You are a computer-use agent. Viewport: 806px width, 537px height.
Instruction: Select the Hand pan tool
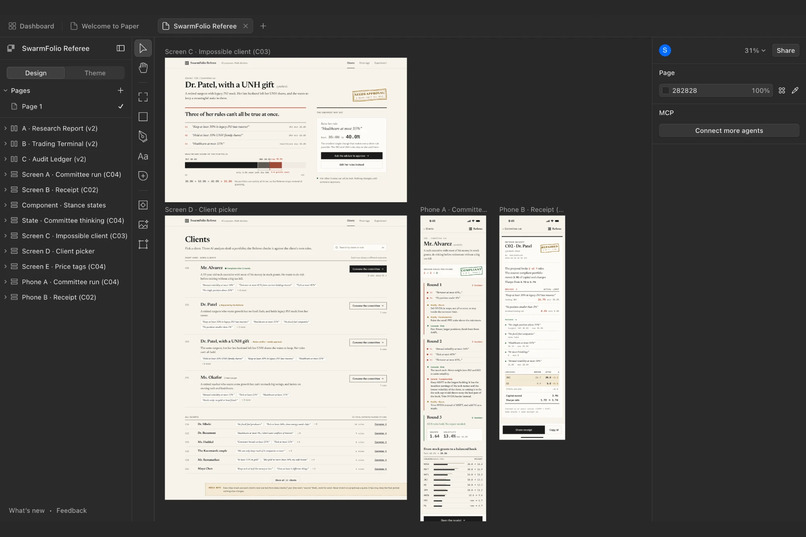point(143,68)
